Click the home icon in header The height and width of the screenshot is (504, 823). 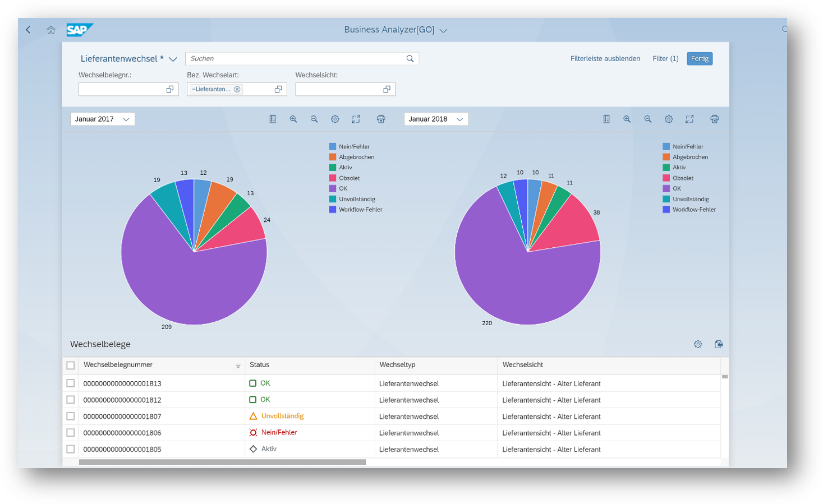[51, 30]
